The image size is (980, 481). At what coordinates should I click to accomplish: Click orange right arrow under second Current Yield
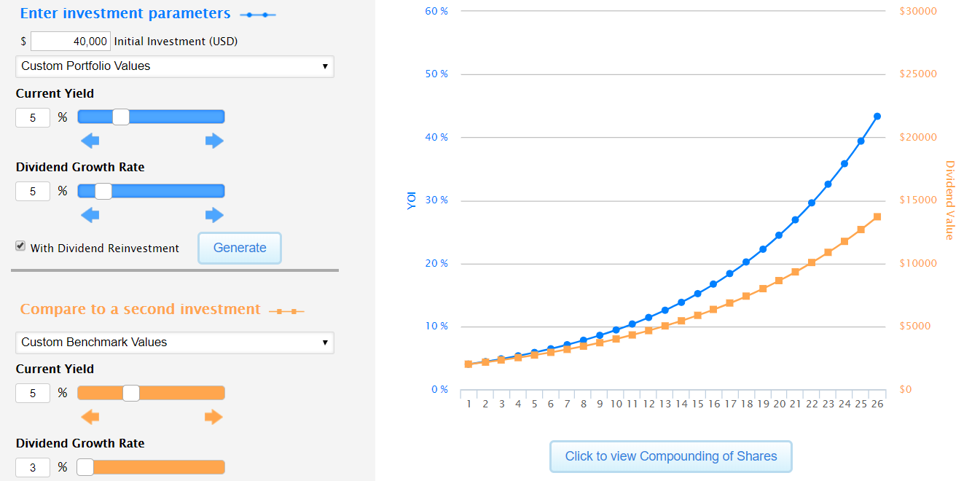pos(213,417)
